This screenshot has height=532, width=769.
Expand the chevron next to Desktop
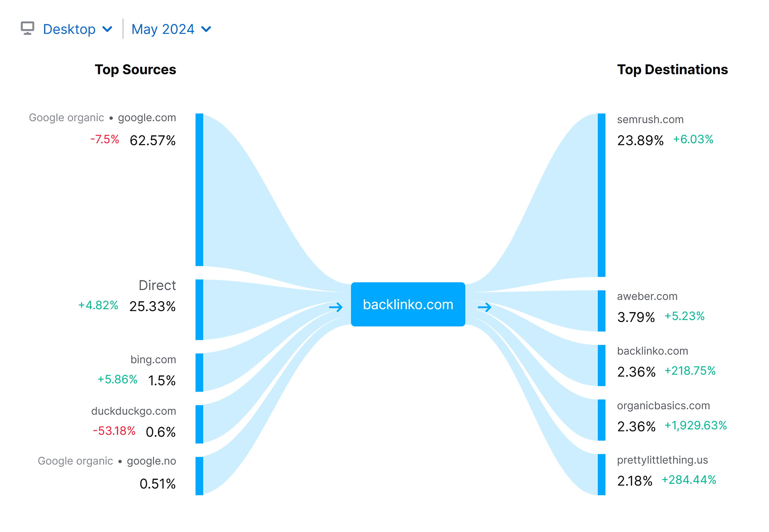coord(107,29)
